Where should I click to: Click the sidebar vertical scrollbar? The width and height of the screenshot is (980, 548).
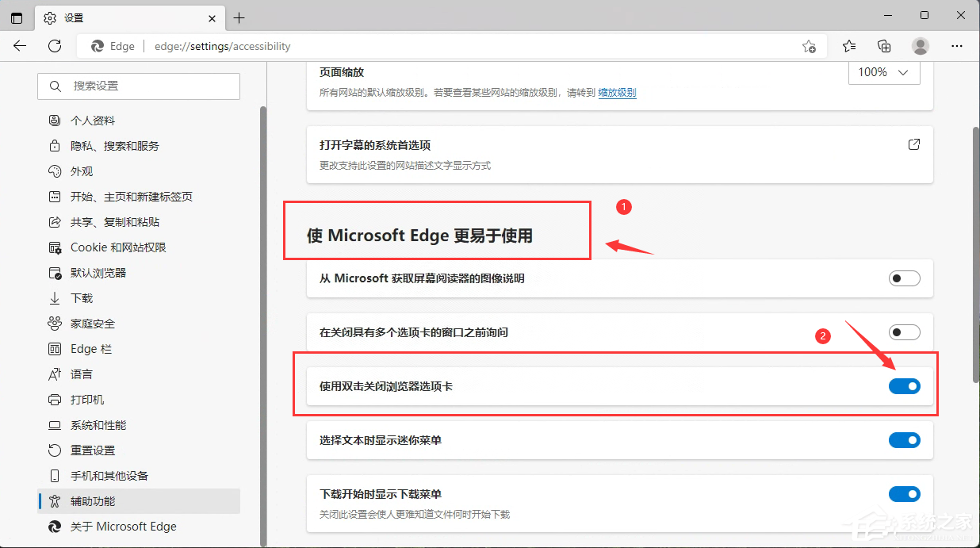point(263,325)
